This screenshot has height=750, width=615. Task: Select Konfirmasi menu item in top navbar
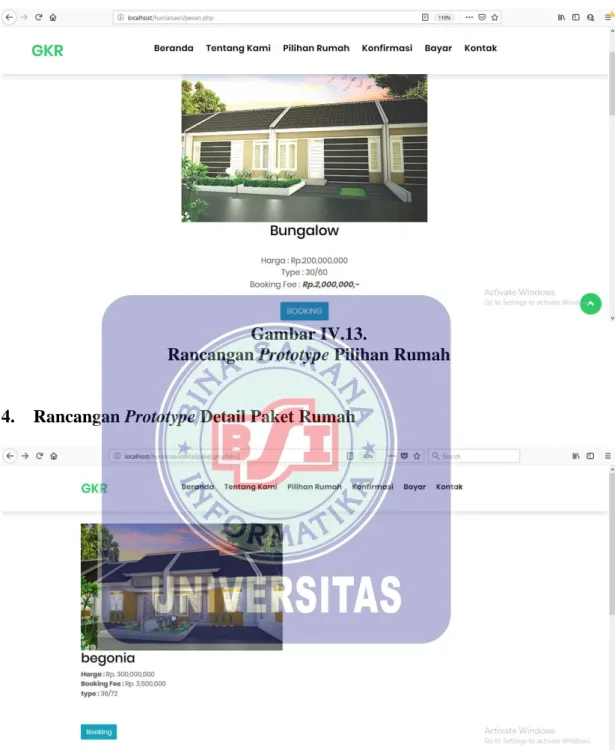tap(387, 48)
